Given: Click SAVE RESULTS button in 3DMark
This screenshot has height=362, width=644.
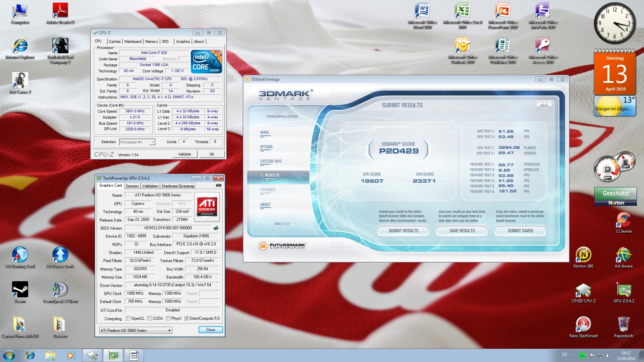Looking at the screenshot, I should (462, 231).
